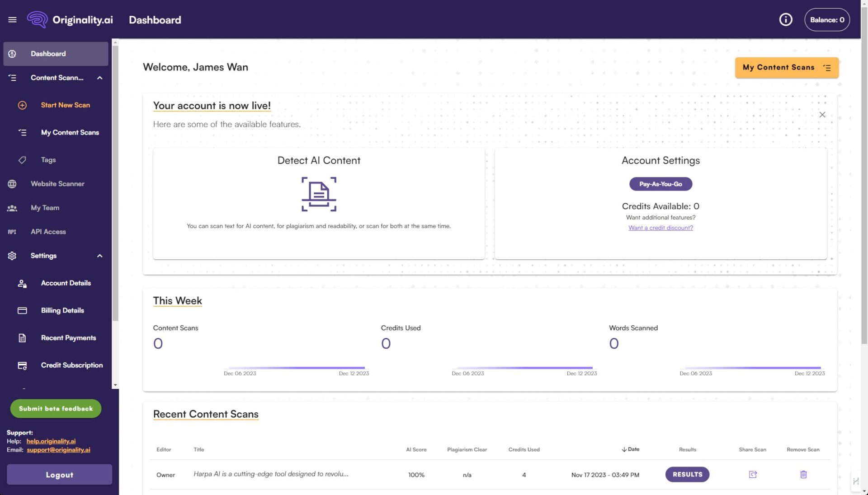The width and height of the screenshot is (868, 495).
Task: Open the hamburger menu icon
Action: [x=12, y=20]
